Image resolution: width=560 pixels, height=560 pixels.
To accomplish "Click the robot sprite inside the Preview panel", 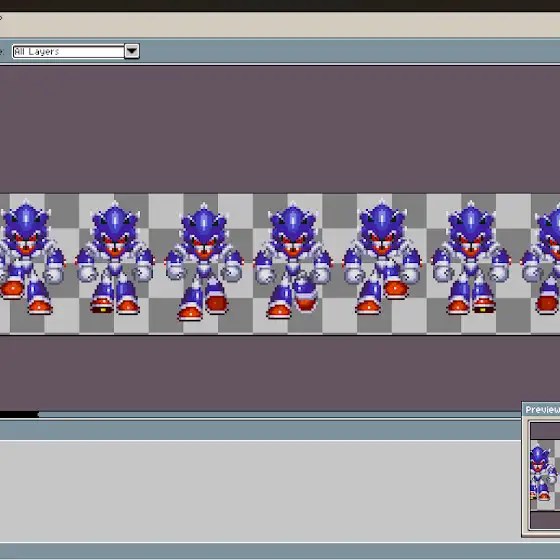I will coord(543,472).
